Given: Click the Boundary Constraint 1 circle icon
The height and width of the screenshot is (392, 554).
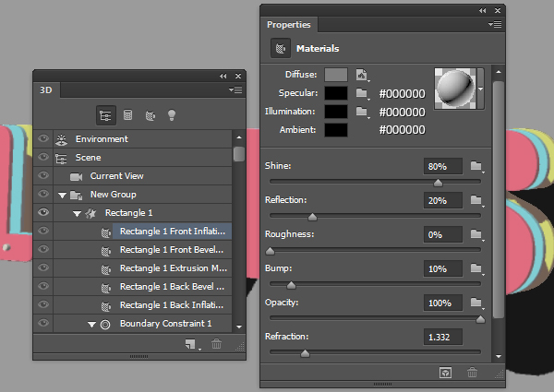Looking at the screenshot, I should click(105, 325).
